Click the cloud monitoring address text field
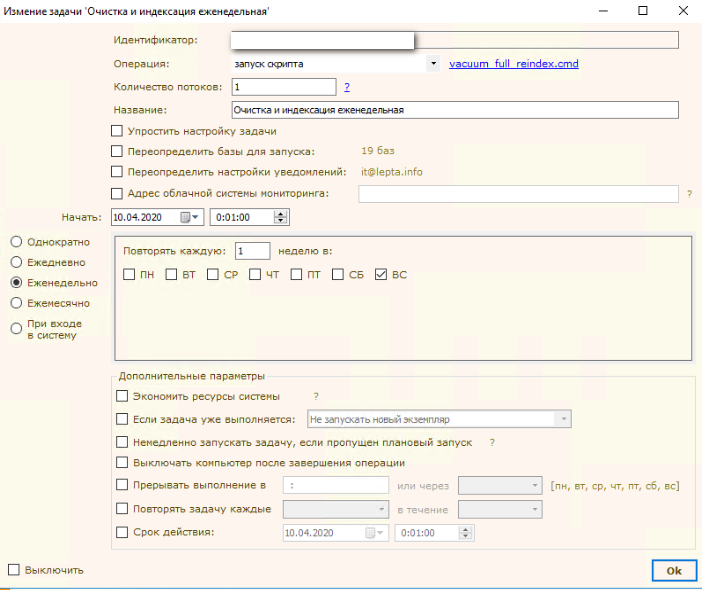The width and height of the screenshot is (702, 590). tap(518, 194)
